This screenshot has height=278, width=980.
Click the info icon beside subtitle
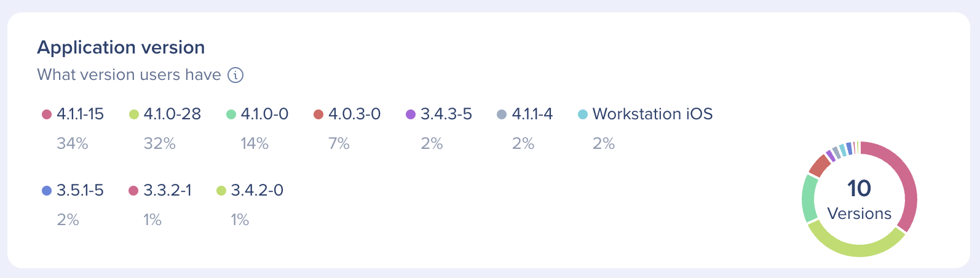[x=235, y=75]
